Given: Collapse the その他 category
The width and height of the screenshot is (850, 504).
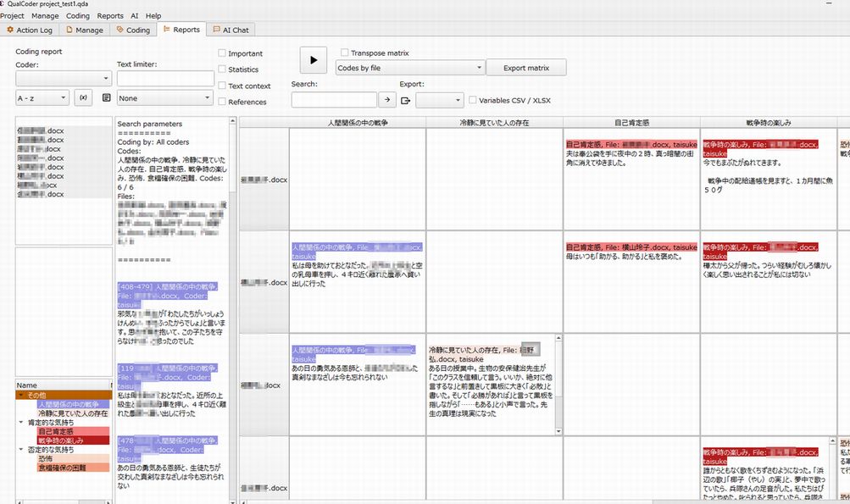Looking at the screenshot, I should (22, 395).
